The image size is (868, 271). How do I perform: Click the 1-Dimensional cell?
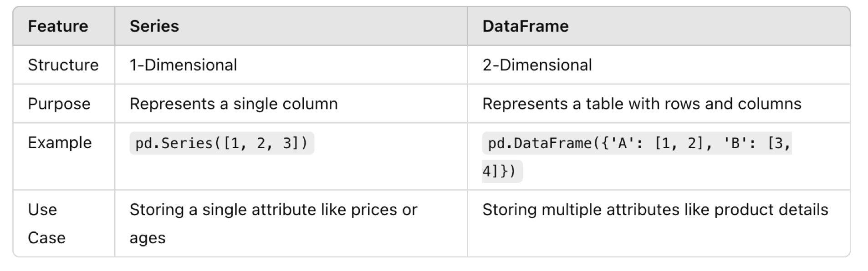point(183,65)
